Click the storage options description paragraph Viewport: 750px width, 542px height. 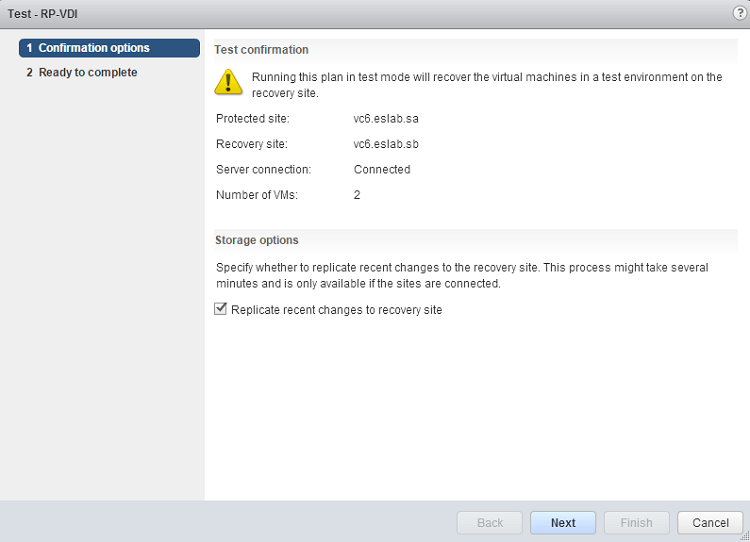(462, 276)
